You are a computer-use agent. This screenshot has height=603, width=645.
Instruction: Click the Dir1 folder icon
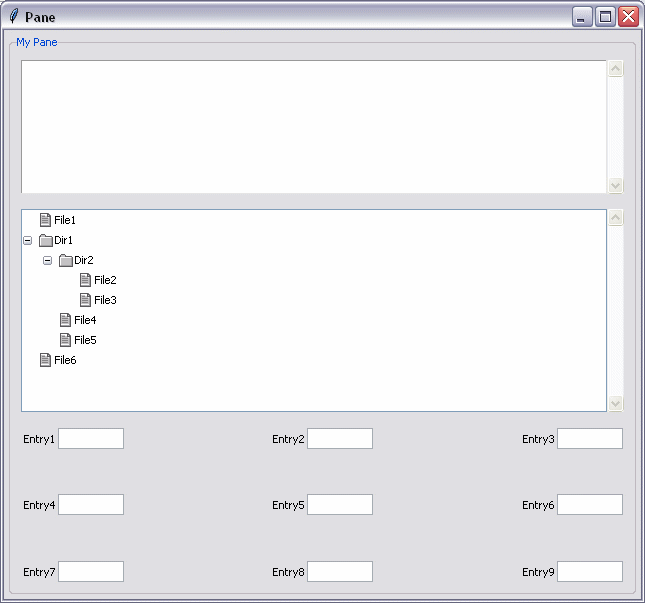coord(45,240)
